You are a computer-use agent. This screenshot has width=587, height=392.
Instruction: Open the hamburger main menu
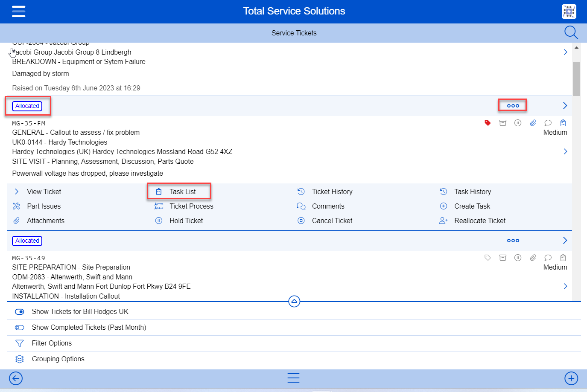pyautogui.click(x=18, y=12)
